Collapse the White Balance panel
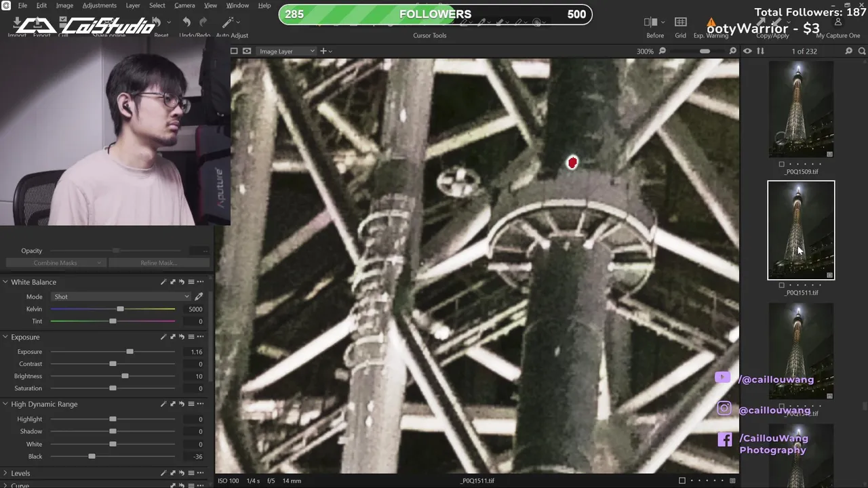Image resolution: width=868 pixels, height=488 pixels. 5,282
